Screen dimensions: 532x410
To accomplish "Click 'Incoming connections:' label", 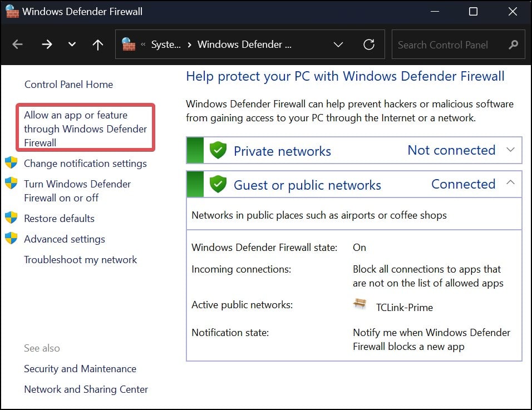I will coord(241,269).
